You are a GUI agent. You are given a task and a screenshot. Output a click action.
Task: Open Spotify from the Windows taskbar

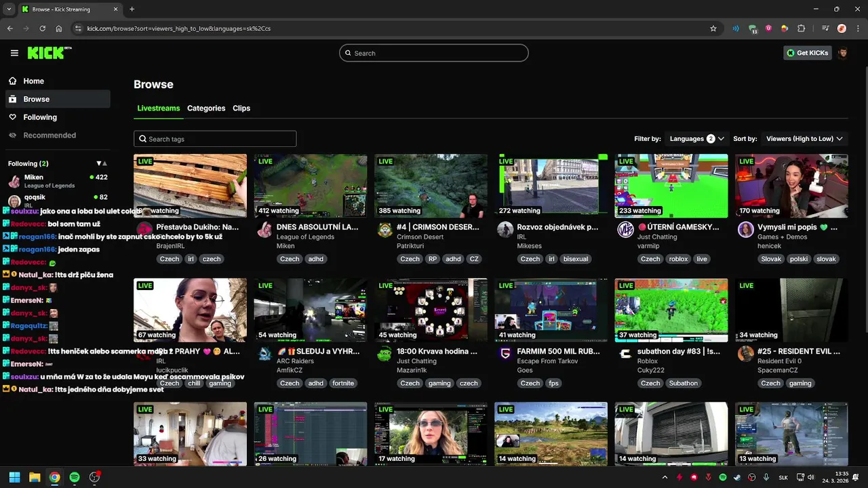click(x=75, y=477)
